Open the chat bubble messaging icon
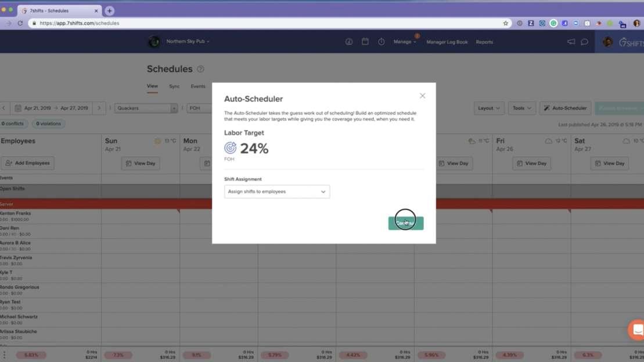644x362 pixels. click(x=584, y=42)
